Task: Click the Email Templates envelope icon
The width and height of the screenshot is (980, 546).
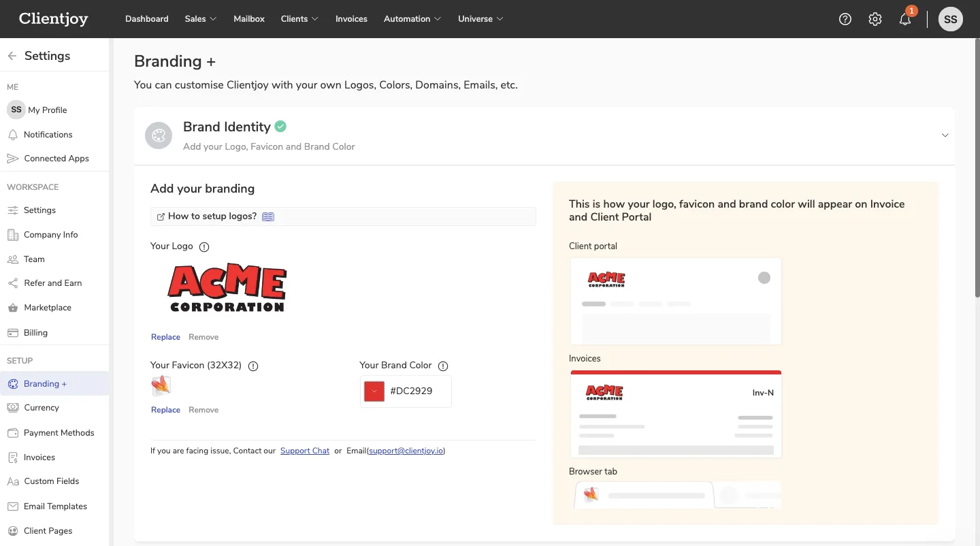Action: click(12, 507)
